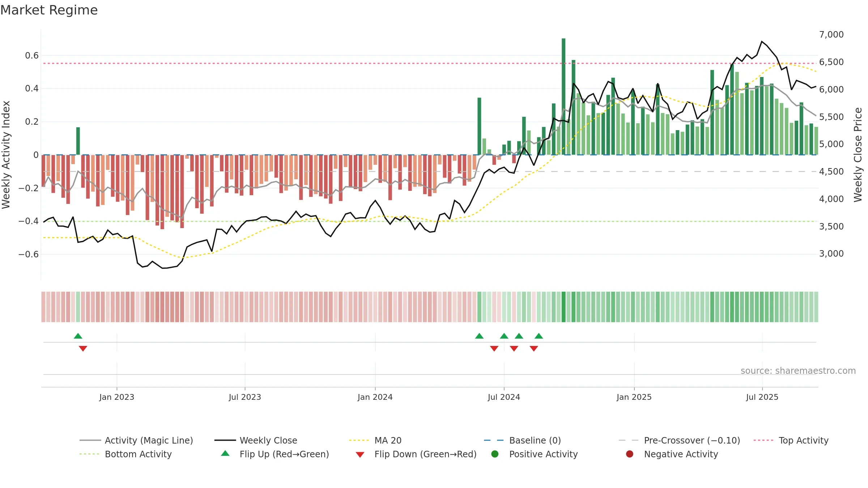Click the MA 20 legend entry
This screenshot has height=488, width=868.
375,440
